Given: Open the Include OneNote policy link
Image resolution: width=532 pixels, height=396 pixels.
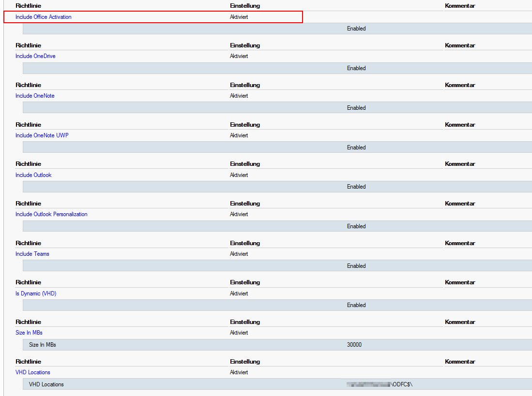Looking at the screenshot, I should point(35,96).
